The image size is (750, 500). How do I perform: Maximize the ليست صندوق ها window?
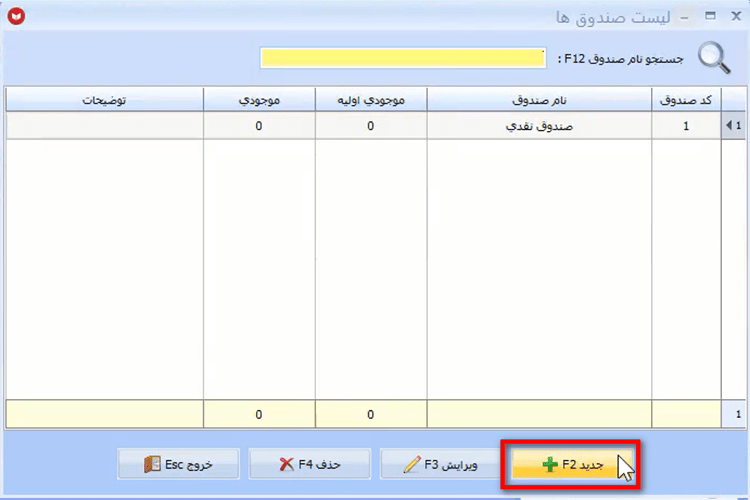tap(710, 16)
